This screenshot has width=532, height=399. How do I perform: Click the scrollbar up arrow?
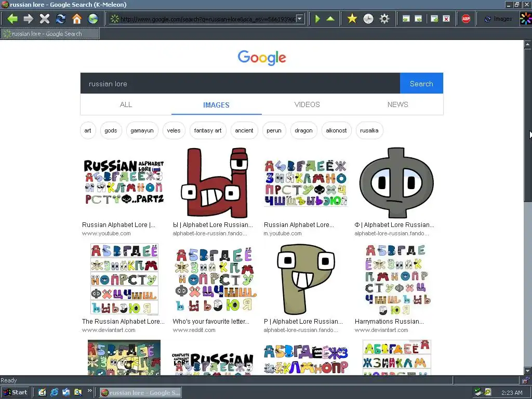click(528, 44)
